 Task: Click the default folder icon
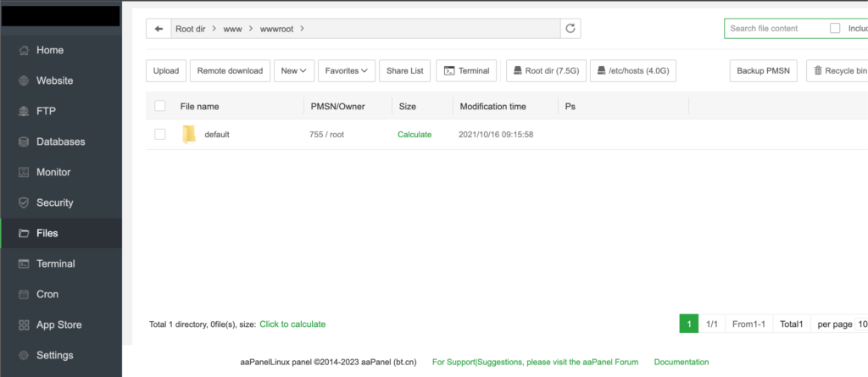click(x=189, y=135)
